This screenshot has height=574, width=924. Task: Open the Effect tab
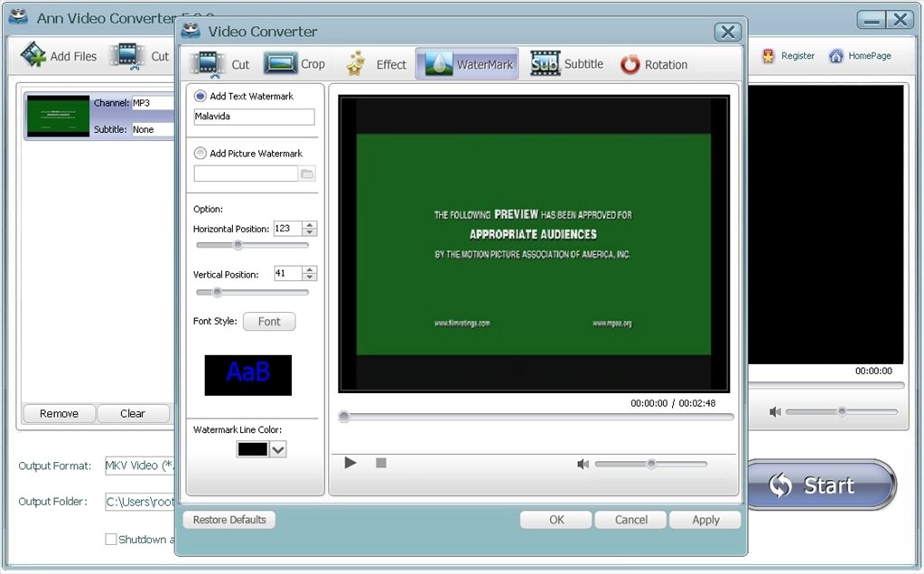point(377,63)
